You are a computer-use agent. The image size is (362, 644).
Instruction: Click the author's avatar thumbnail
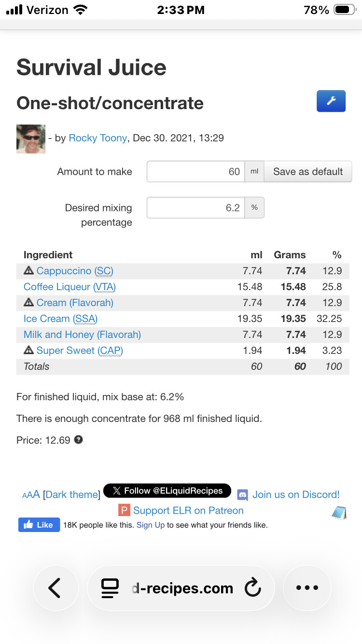31,139
